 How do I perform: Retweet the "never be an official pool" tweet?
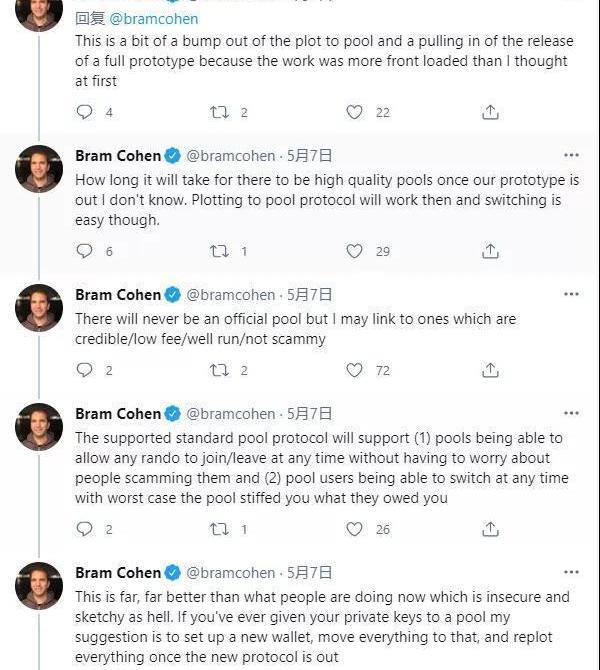click(219, 370)
